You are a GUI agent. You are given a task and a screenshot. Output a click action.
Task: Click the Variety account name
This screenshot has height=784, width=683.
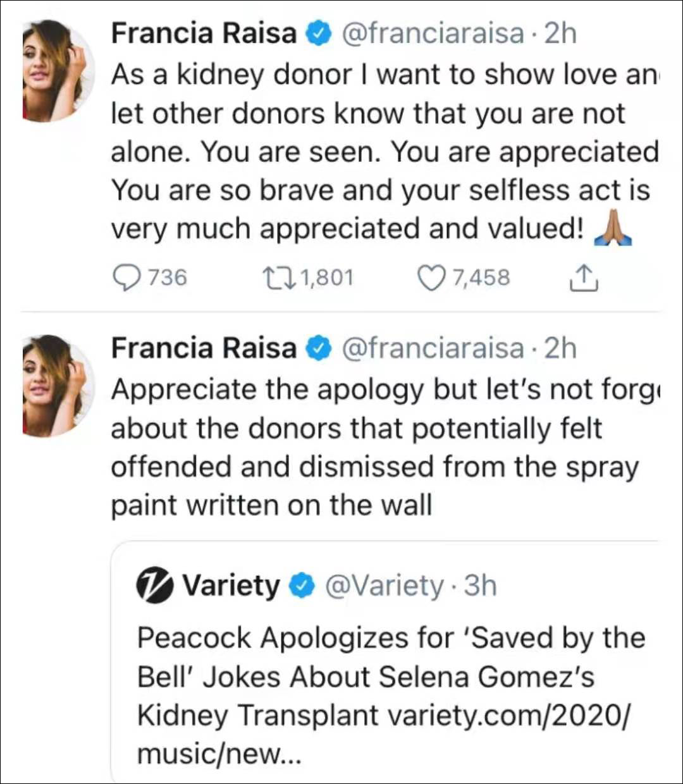click(231, 586)
